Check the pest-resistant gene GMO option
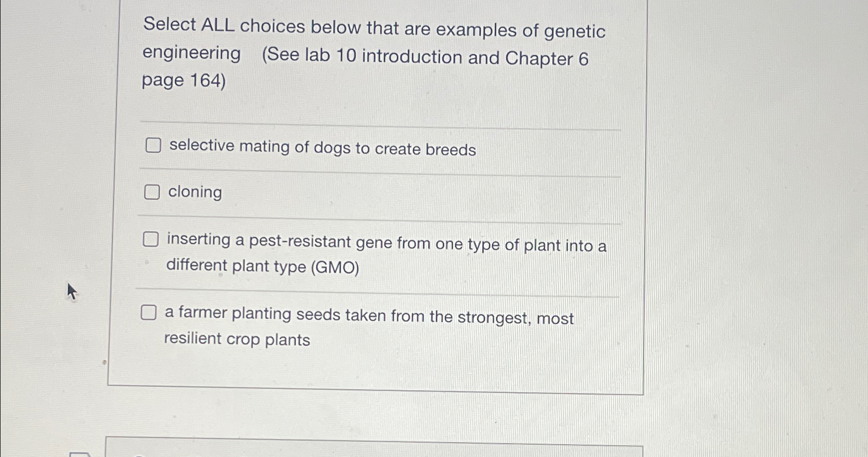The width and height of the screenshot is (868, 457). [x=151, y=238]
